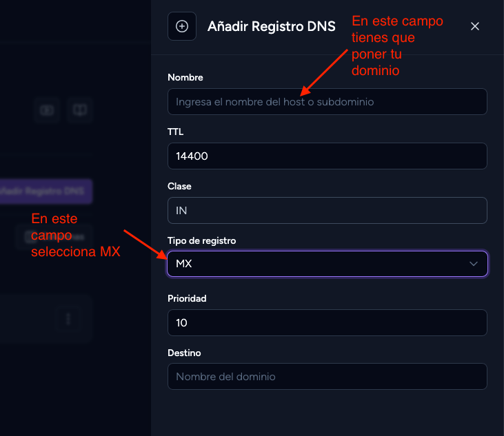Click the TTL label text
504x436 pixels.
point(176,132)
